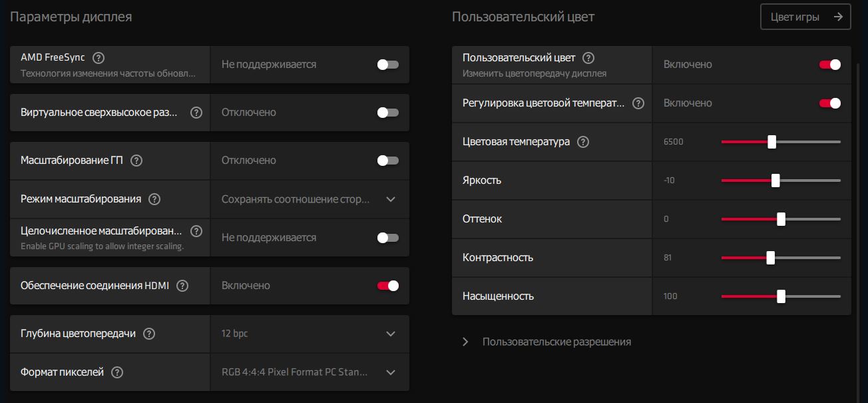The width and height of the screenshot is (868, 403).
Task: Open help icon next to AMD FreeSync
Action: point(99,57)
